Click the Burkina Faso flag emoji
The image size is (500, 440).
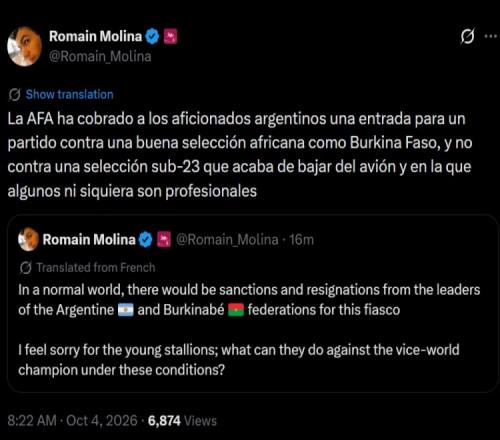(x=236, y=310)
